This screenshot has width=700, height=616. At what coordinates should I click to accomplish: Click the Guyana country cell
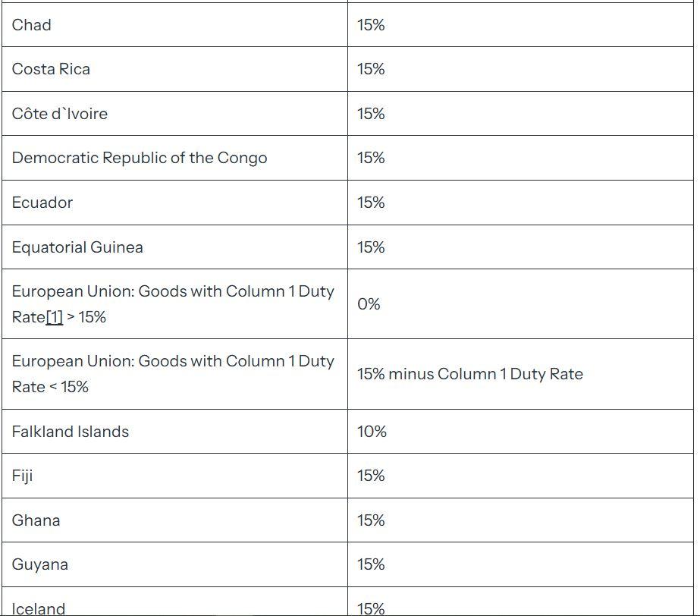click(x=174, y=564)
